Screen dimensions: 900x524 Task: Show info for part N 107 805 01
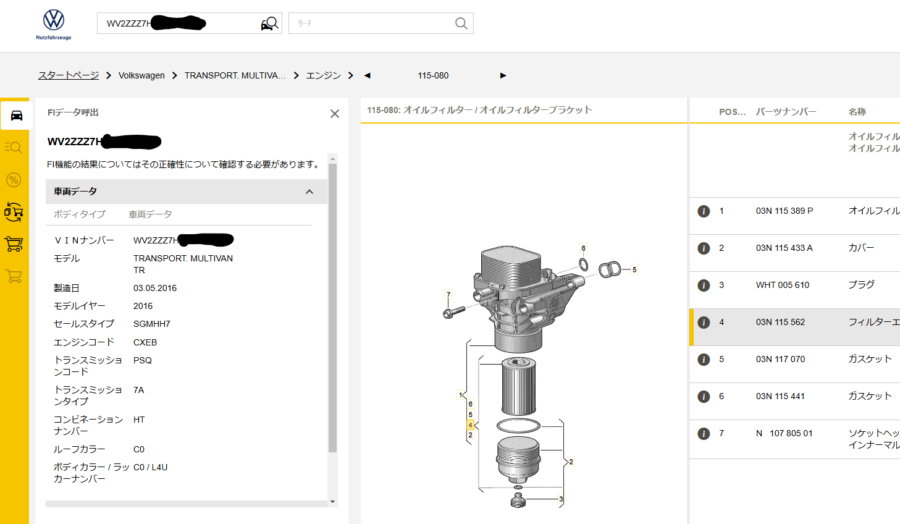coord(704,434)
